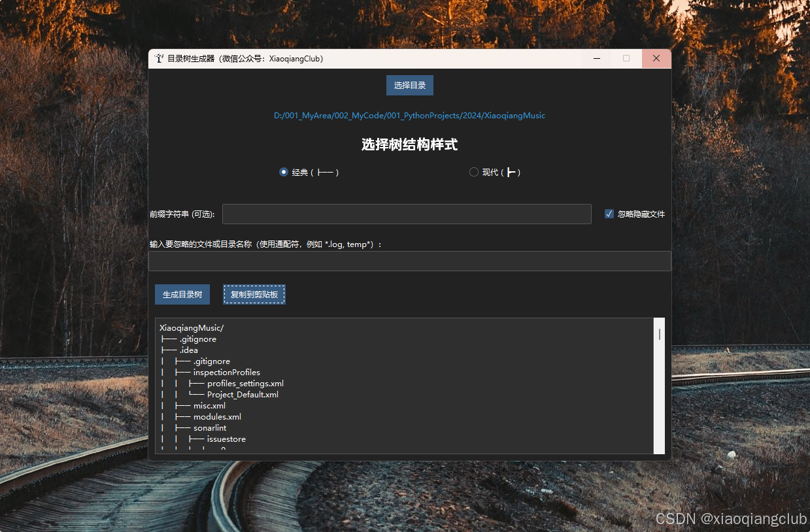810x532 pixels.
Task: Click the app tree icon in title bar
Action: click(x=159, y=58)
